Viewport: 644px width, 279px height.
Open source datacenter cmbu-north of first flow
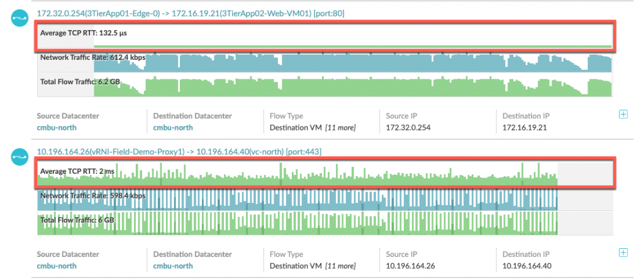coord(57,128)
